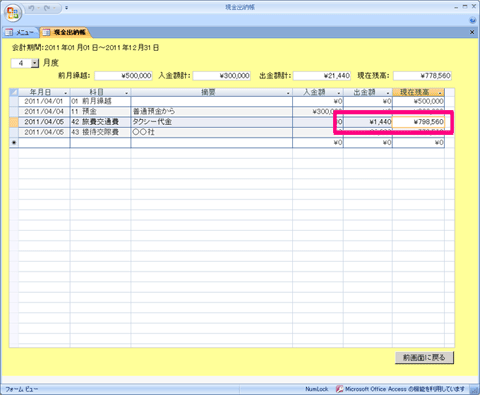This screenshot has height=395, width=480.
Task: Click the 出金額 cell showing ¥1,440
Action: [x=368, y=122]
